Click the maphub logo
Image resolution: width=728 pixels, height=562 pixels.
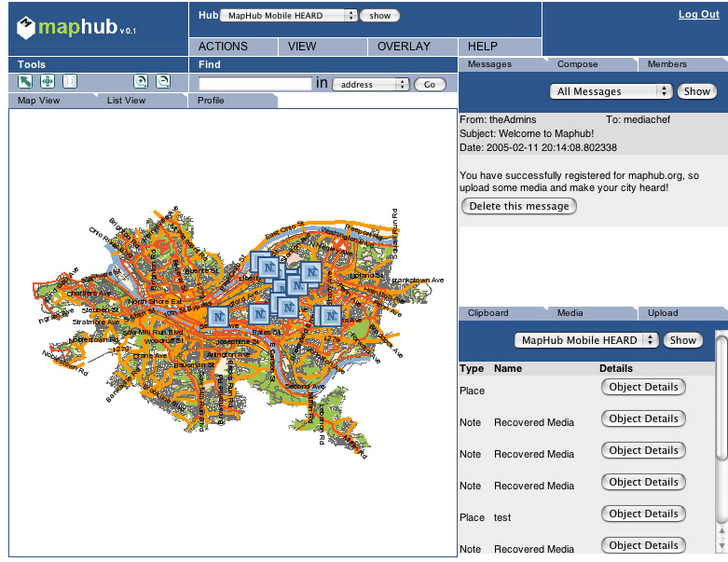pos(76,27)
